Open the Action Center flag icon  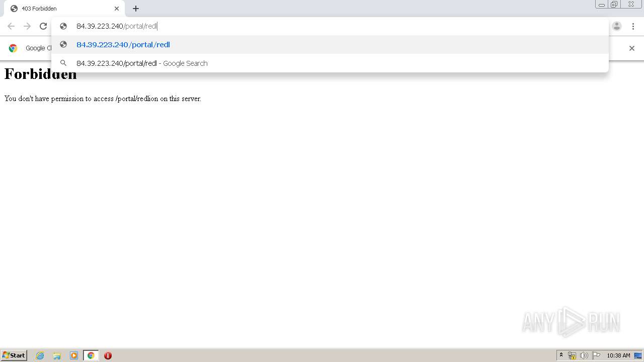[596, 355]
